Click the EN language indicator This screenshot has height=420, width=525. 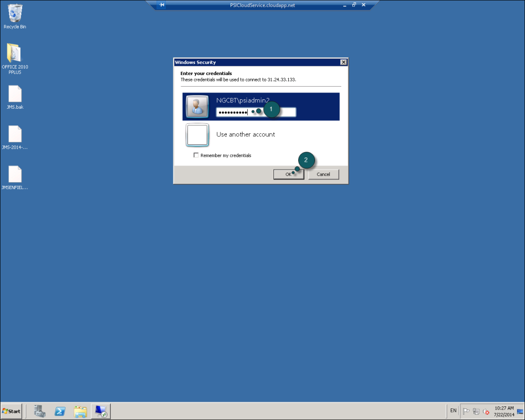point(454,411)
